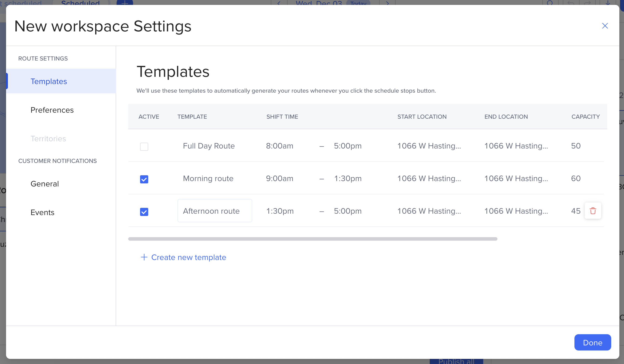Open Morning route start time 9:00am

[x=280, y=178]
